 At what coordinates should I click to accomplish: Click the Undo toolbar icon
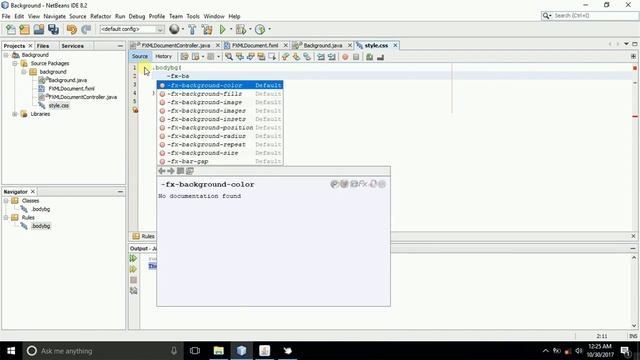[x=72, y=29]
